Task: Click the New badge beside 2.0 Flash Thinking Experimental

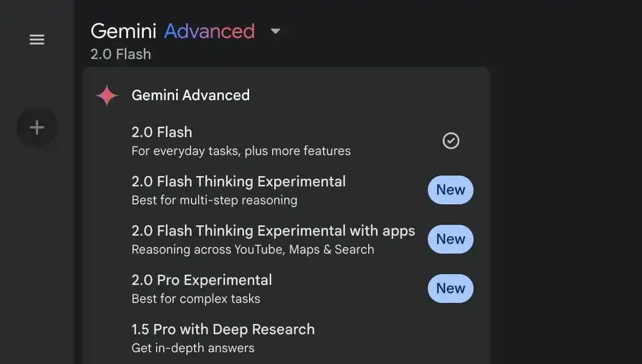Action: click(450, 189)
